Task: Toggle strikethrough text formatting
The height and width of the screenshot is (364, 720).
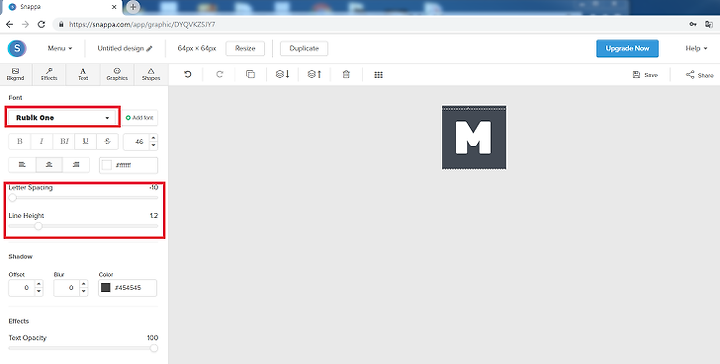Action: [107, 141]
